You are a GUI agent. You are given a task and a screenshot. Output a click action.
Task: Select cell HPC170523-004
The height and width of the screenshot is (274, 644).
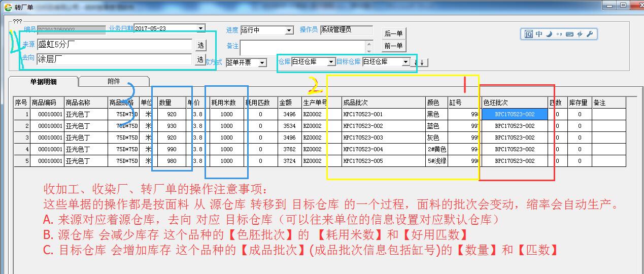[384, 149]
